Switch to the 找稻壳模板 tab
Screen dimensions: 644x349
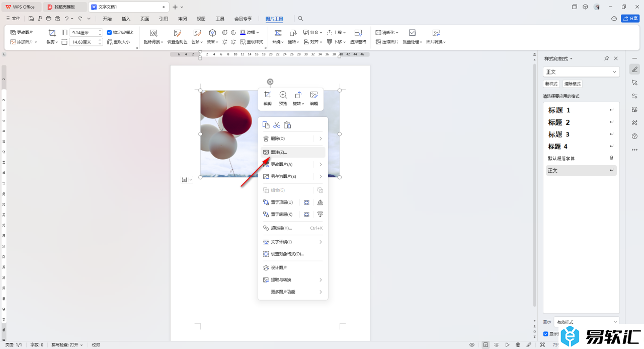(65, 7)
